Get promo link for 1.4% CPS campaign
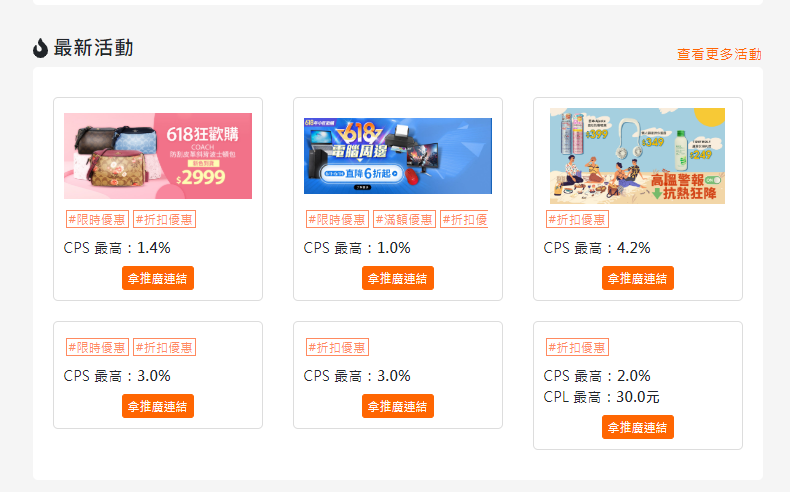This screenshot has height=492, width=790. tap(158, 278)
